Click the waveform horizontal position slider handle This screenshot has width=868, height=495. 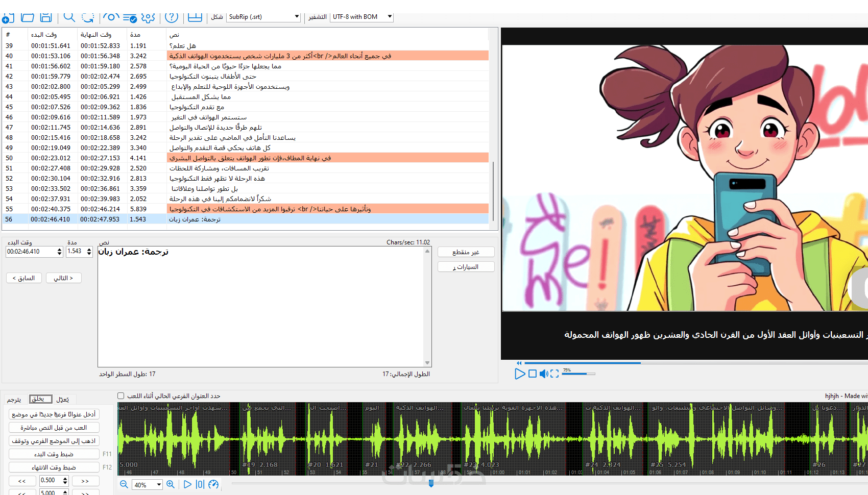coord(431,483)
